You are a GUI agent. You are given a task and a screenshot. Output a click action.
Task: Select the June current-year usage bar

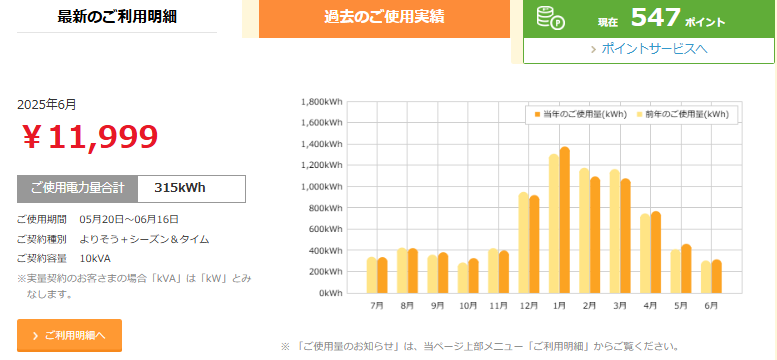(x=717, y=276)
